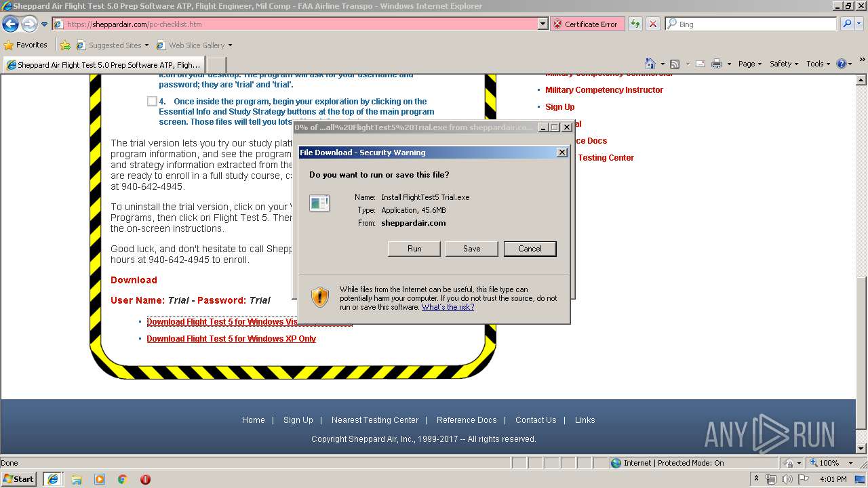The height and width of the screenshot is (488, 868).
Task: Click Save in the File Download dialog
Action: pyautogui.click(x=471, y=249)
